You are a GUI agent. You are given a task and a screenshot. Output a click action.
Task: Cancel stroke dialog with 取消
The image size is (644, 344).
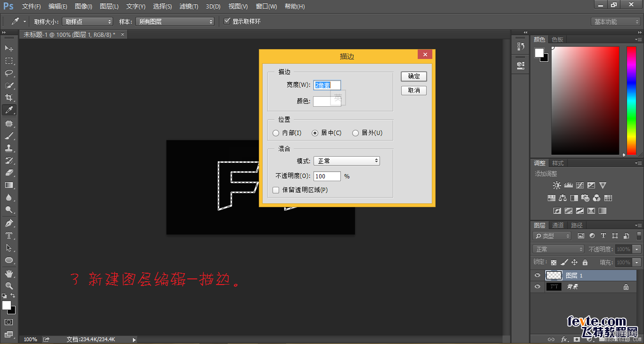point(414,91)
